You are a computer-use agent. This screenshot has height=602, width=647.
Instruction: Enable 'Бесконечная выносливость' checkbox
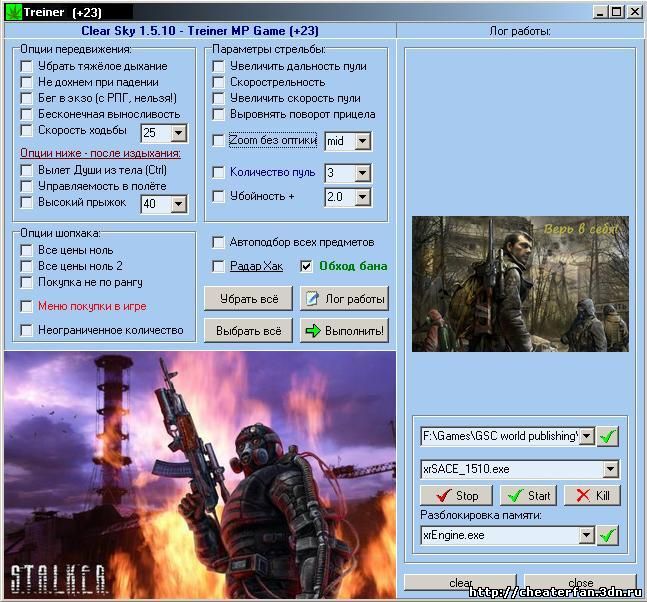point(26,114)
